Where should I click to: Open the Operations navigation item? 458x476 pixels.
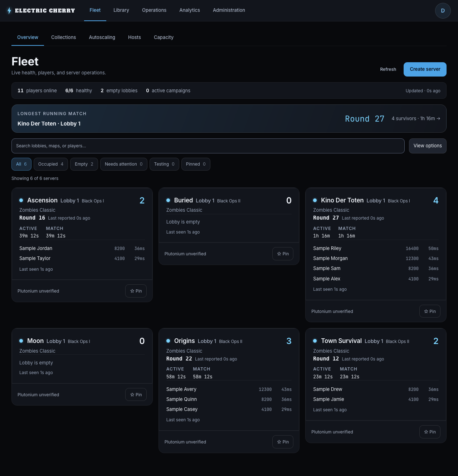154,10
